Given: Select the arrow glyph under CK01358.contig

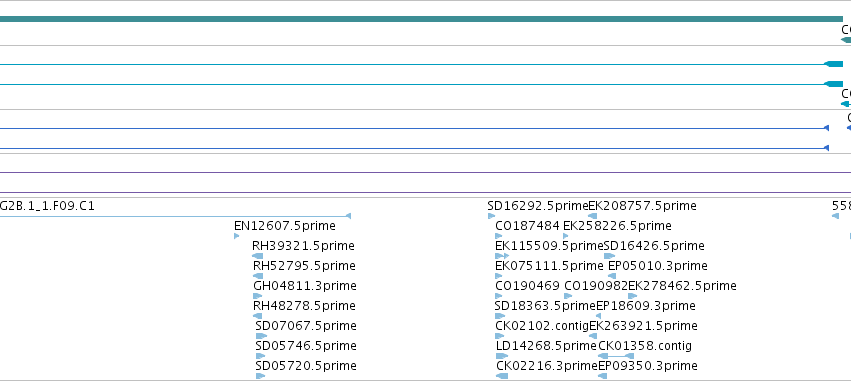Looking at the screenshot, I should (616, 356).
